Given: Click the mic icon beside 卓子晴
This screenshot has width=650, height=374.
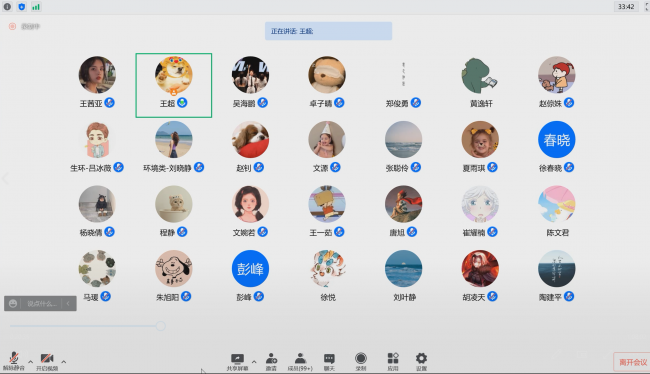Looking at the screenshot, I should coord(339,102).
